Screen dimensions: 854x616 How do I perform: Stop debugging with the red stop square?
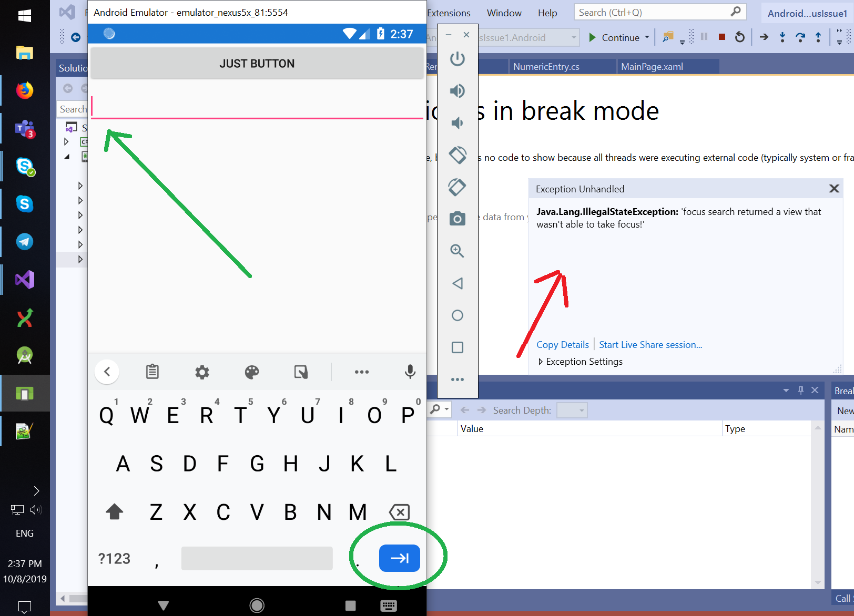pos(722,37)
